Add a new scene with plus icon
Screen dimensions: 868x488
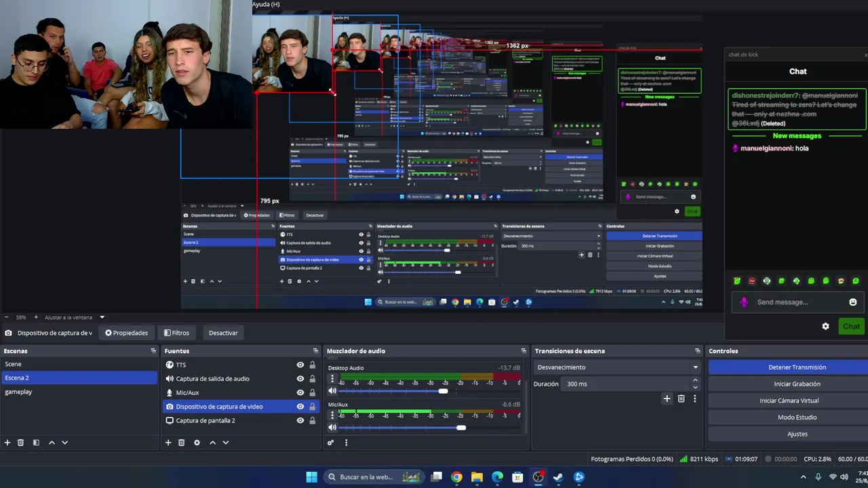pos(7,443)
